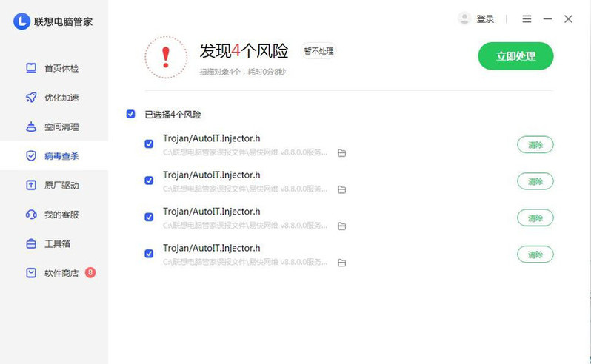Open 软件商店 sidebar item
591x364 pixels.
tap(61, 273)
